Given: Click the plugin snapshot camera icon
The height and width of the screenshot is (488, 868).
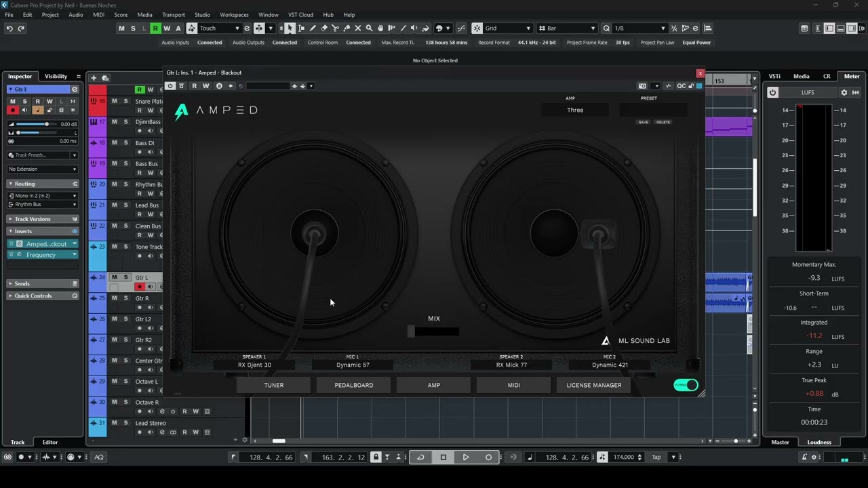Looking at the screenshot, I should point(642,86).
